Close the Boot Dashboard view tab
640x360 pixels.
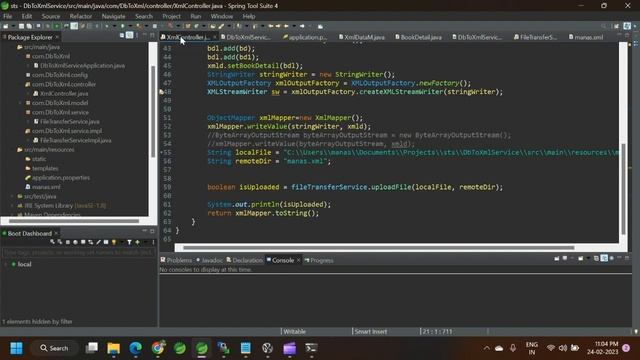coord(56,233)
